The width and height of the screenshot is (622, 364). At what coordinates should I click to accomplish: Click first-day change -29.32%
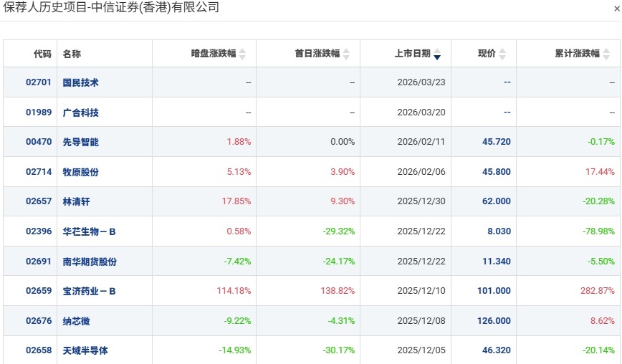[x=339, y=231]
